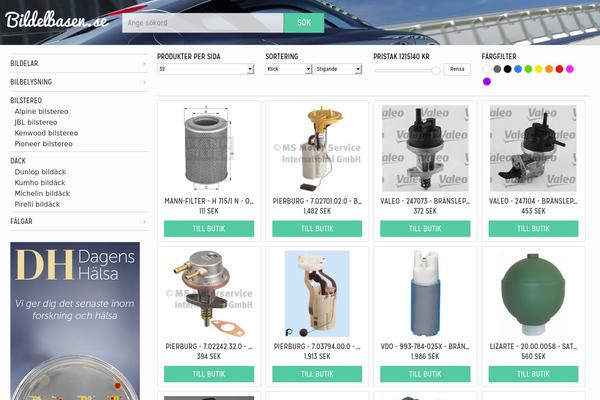Open Michelin bildäck link
The image size is (600, 400).
pos(42,193)
